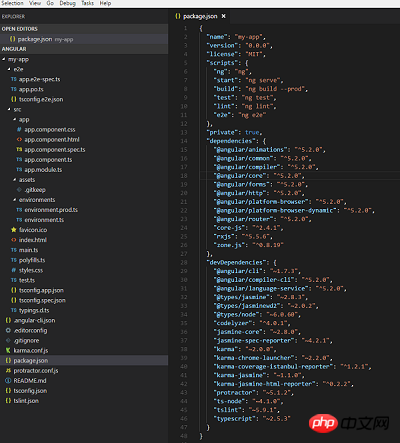Click the "ng build --prod" value
The width and height of the screenshot is (400, 443).
tap(276, 89)
